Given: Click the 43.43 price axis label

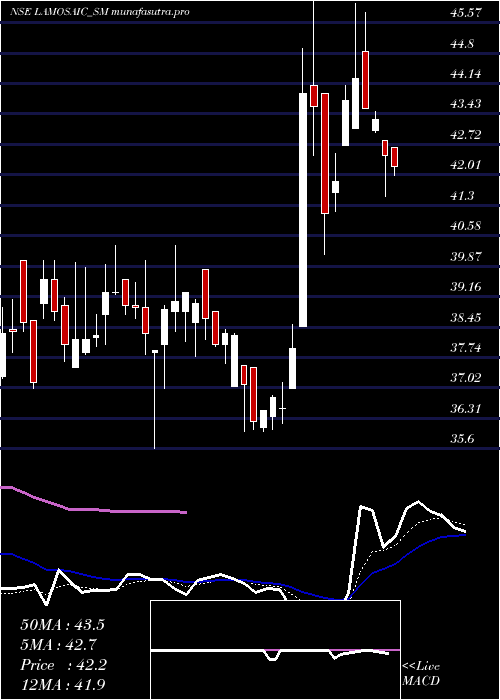Looking at the screenshot, I should pyautogui.click(x=466, y=104).
